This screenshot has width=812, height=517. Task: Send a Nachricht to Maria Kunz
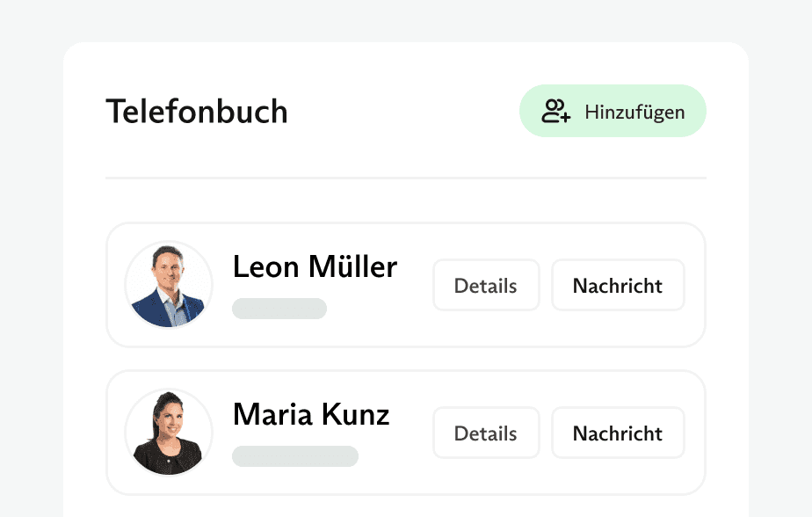(618, 433)
